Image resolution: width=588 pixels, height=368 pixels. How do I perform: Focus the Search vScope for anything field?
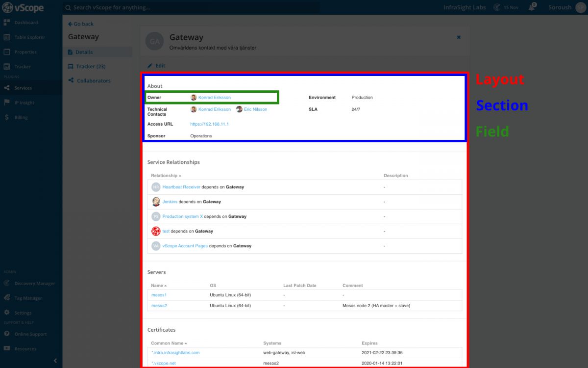[192, 8]
